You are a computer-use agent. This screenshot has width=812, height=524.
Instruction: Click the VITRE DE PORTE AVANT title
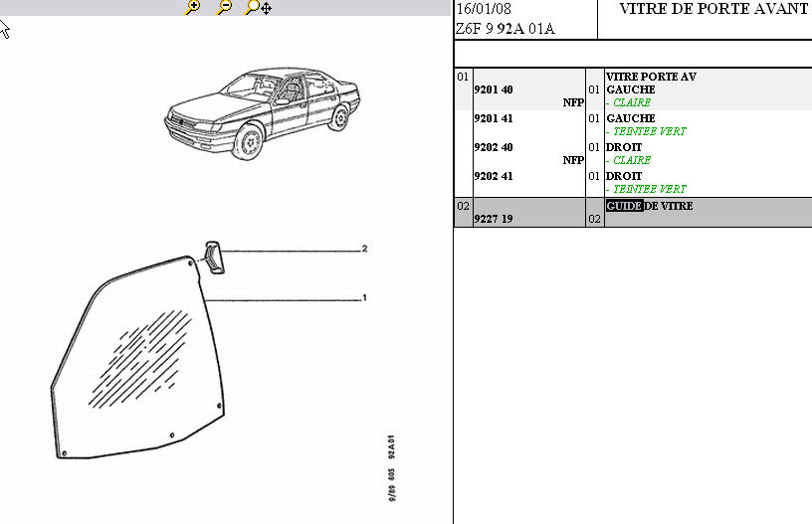click(x=714, y=9)
